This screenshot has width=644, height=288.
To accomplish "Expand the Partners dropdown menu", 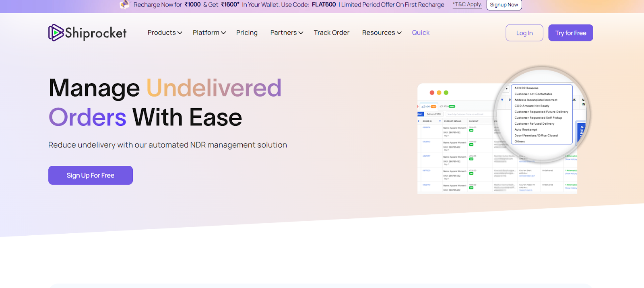I will (287, 33).
